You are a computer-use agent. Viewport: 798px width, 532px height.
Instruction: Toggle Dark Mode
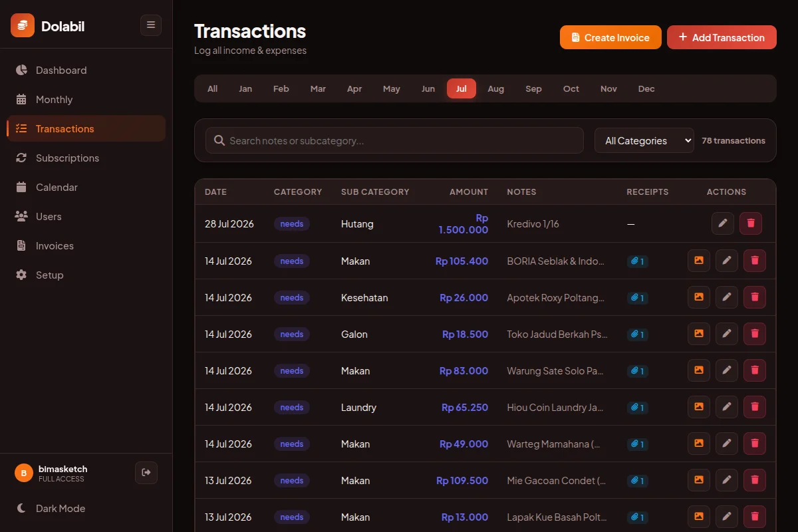tap(86, 509)
